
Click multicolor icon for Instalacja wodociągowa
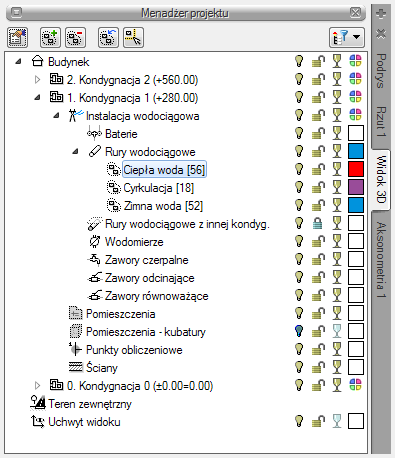tap(356, 115)
